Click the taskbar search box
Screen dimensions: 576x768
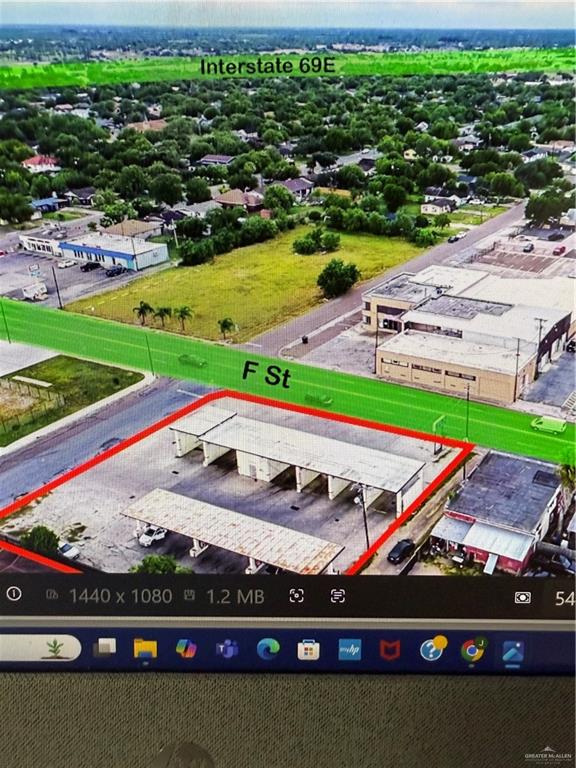tap(39, 648)
